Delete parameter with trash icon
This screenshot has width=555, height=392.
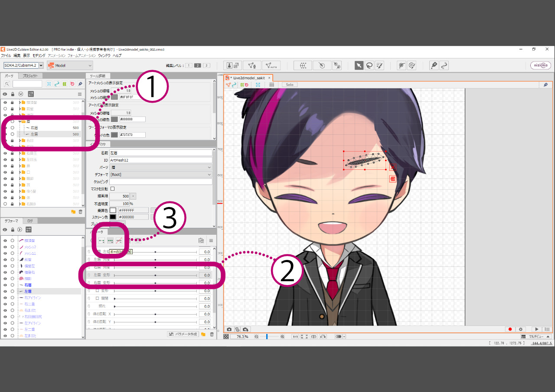(x=212, y=334)
